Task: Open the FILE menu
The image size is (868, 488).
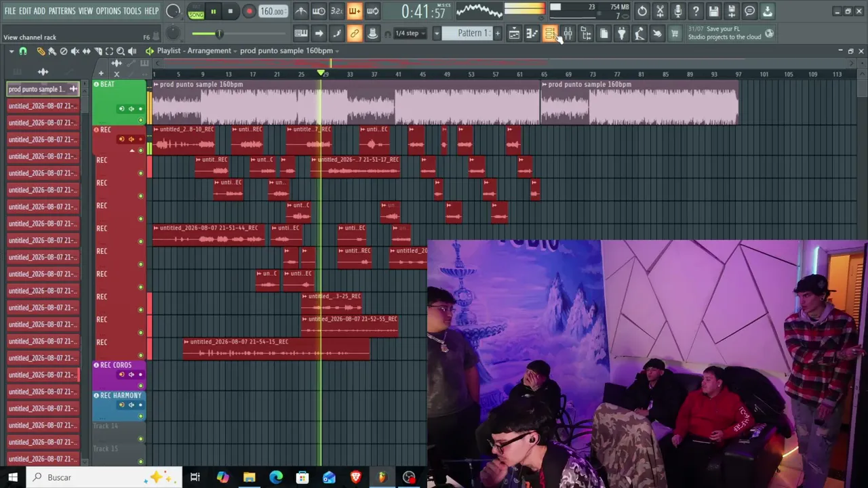Action: (x=9, y=11)
